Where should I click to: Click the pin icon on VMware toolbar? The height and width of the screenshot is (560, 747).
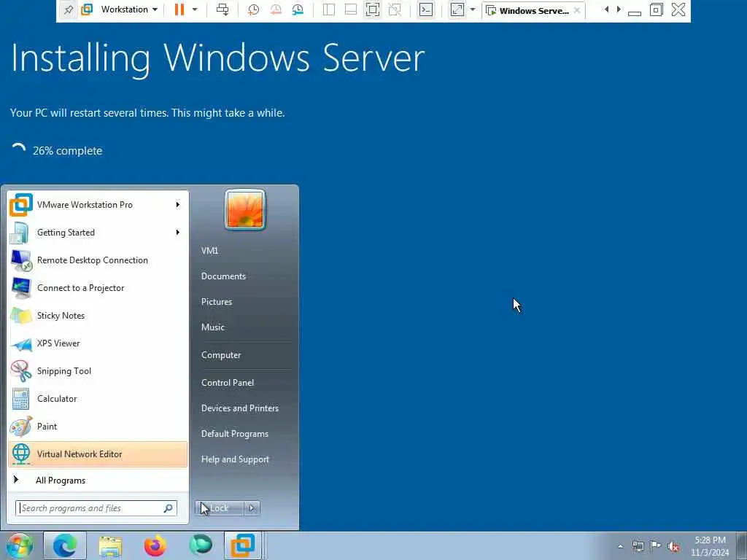(x=69, y=9)
